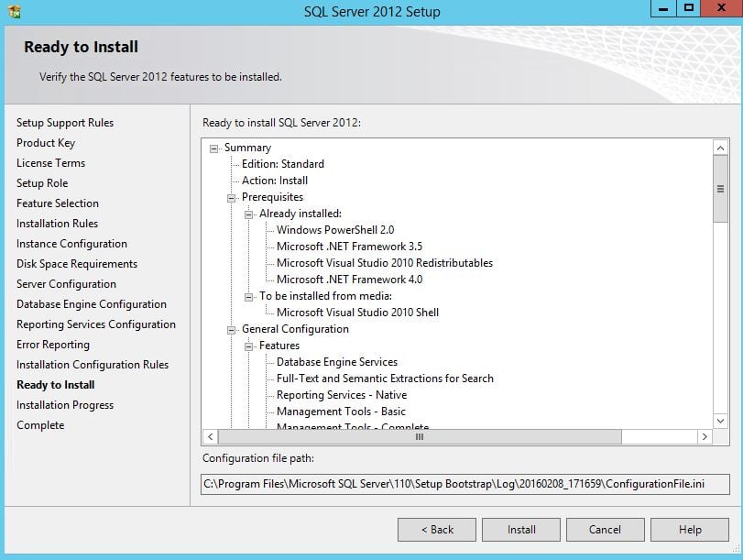Click the SQL Server setup title bar icon
This screenshot has height=560, width=743.
point(15,11)
